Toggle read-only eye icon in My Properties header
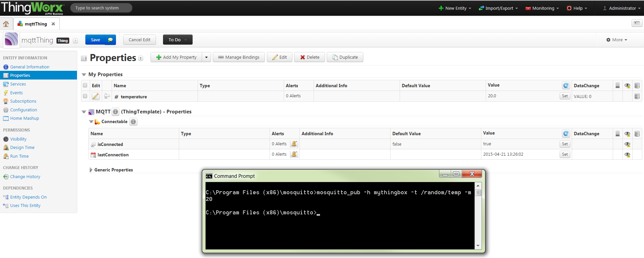 coord(627,86)
